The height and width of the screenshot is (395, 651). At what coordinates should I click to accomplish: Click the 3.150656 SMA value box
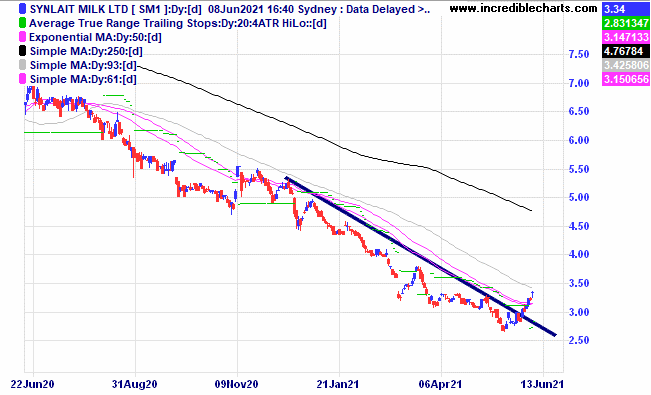coord(626,79)
